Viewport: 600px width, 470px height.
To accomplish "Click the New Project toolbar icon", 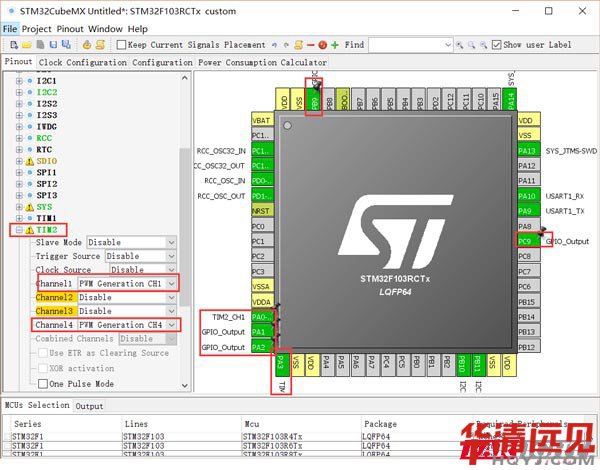I will tap(14, 45).
